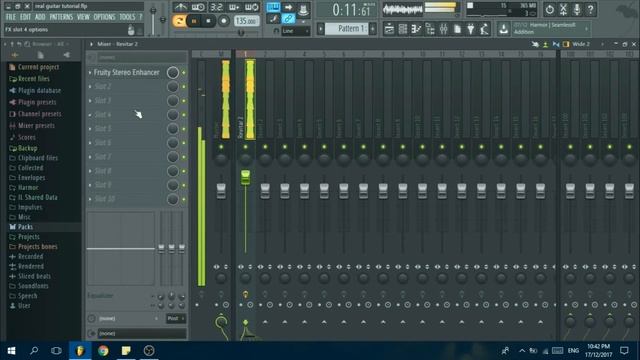This screenshot has height=360, width=640.
Task: Open Slot 2 menu arrow
Action: click(x=90, y=87)
